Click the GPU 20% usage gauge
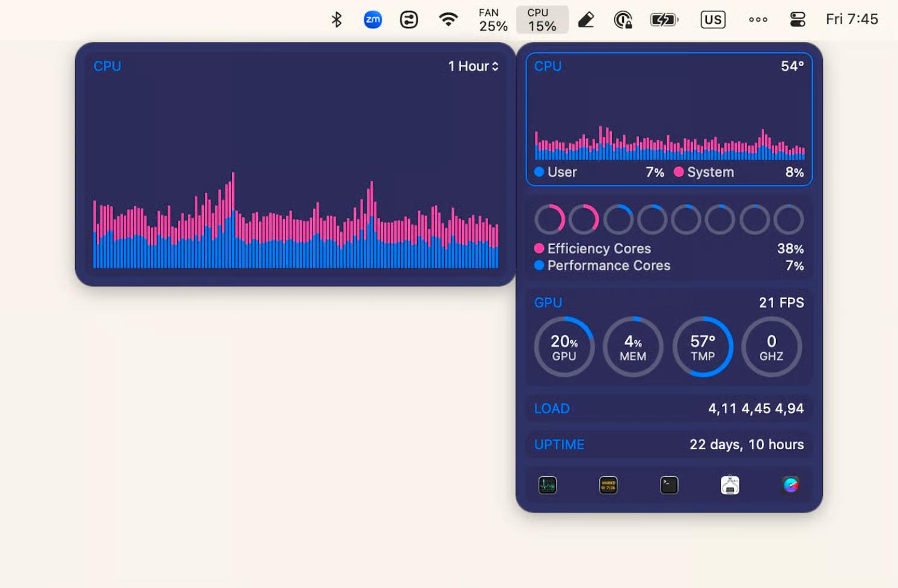898x588 pixels. 564,347
